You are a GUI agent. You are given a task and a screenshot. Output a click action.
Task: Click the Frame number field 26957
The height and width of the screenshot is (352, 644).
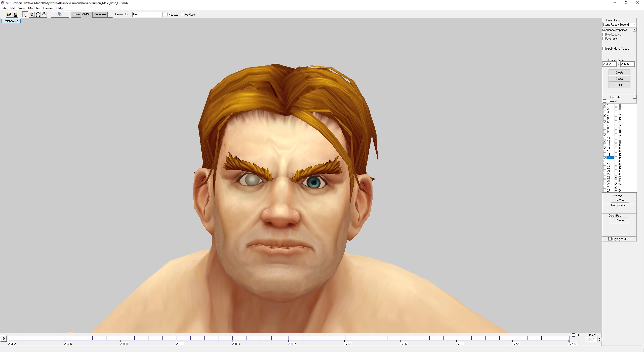[591, 339]
